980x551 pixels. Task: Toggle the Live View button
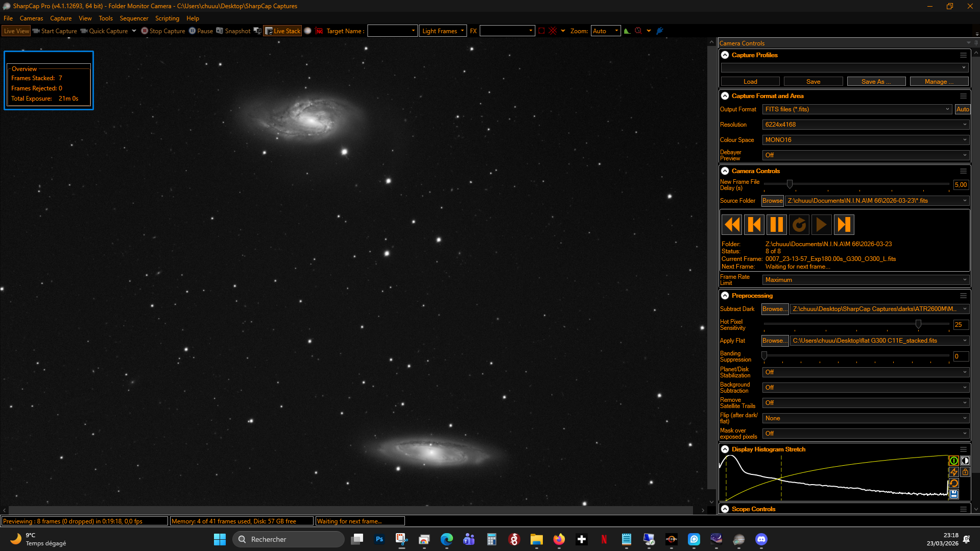[x=16, y=31]
